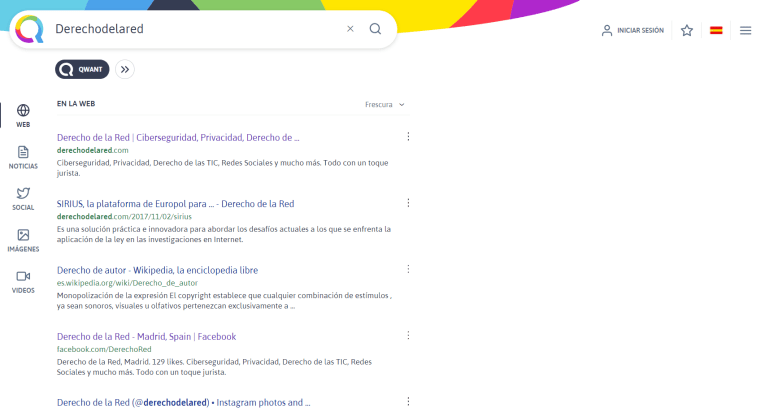Switch to the Social tab
The height and width of the screenshot is (412, 769).
pyautogui.click(x=23, y=199)
